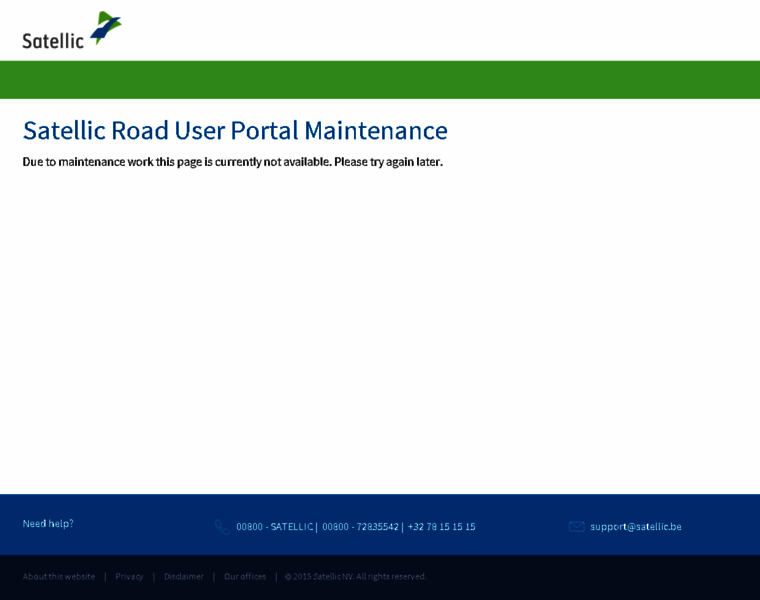Click the Need help? text
Viewport: 760px width, 600px height.
48,523
